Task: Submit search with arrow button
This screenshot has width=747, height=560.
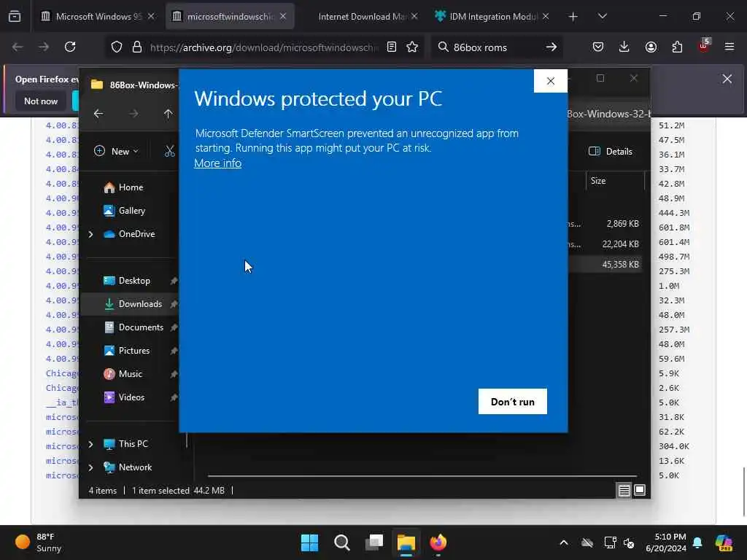Action: (551, 47)
